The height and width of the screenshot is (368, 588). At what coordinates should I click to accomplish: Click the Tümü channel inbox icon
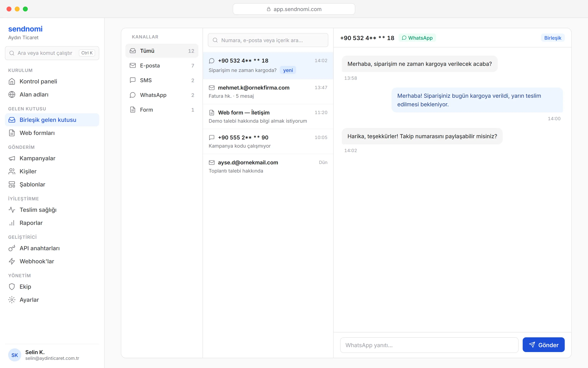[x=133, y=51]
